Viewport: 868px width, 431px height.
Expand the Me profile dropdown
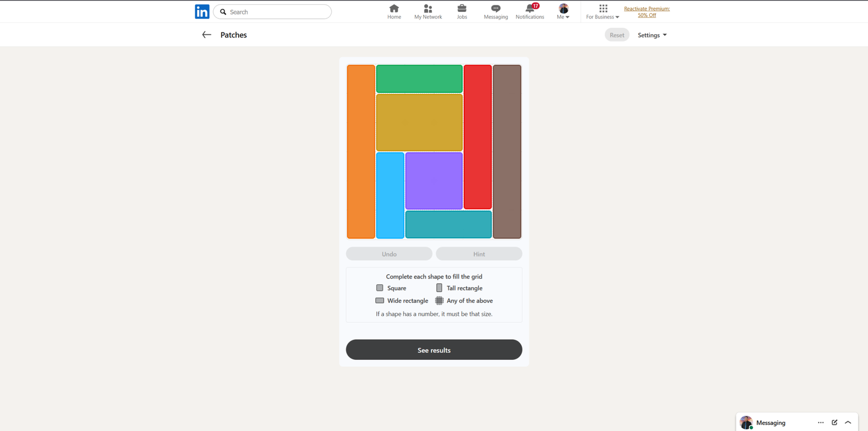(563, 11)
